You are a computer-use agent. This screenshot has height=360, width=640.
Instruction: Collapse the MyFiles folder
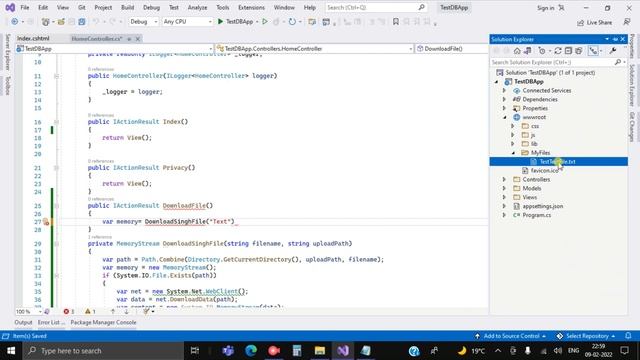pos(513,153)
